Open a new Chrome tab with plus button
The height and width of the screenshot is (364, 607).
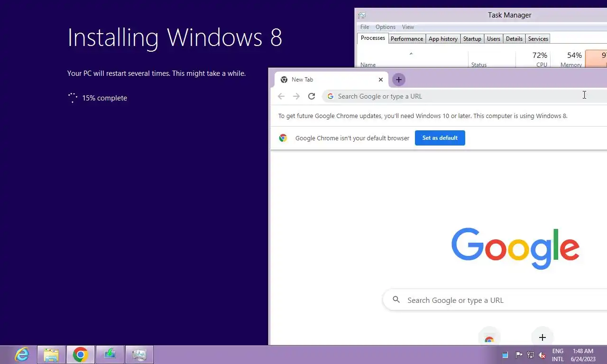398,80
